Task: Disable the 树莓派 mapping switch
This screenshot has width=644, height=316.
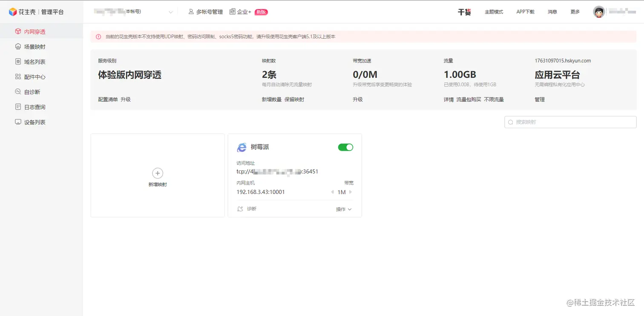Action: point(345,147)
